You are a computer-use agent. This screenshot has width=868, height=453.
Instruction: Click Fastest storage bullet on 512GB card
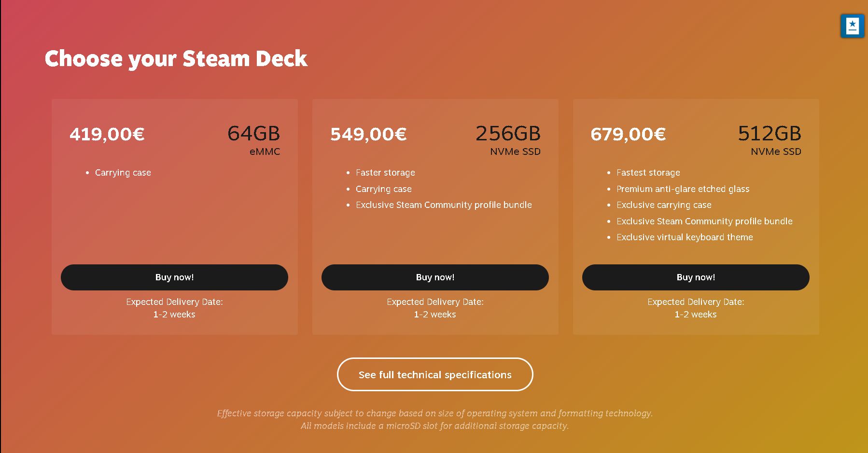coord(648,172)
